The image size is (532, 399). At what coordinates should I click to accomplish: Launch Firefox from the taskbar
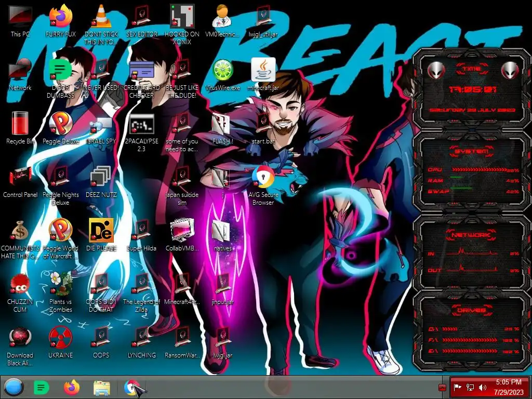[71, 387]
